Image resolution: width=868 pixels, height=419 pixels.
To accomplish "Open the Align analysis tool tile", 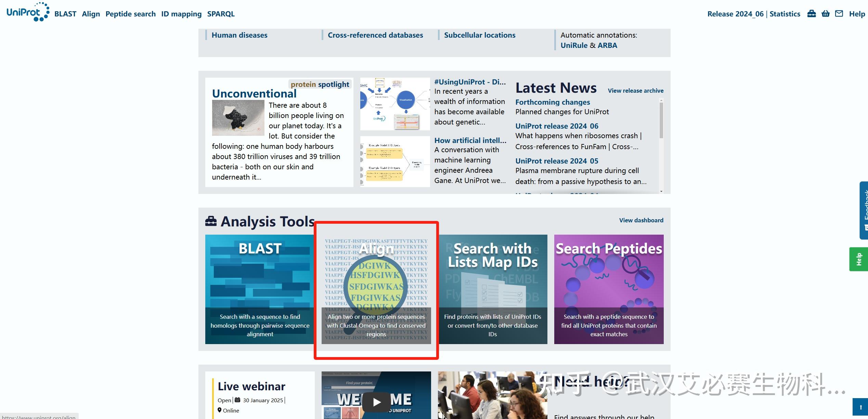I will (x=376, y=289).
